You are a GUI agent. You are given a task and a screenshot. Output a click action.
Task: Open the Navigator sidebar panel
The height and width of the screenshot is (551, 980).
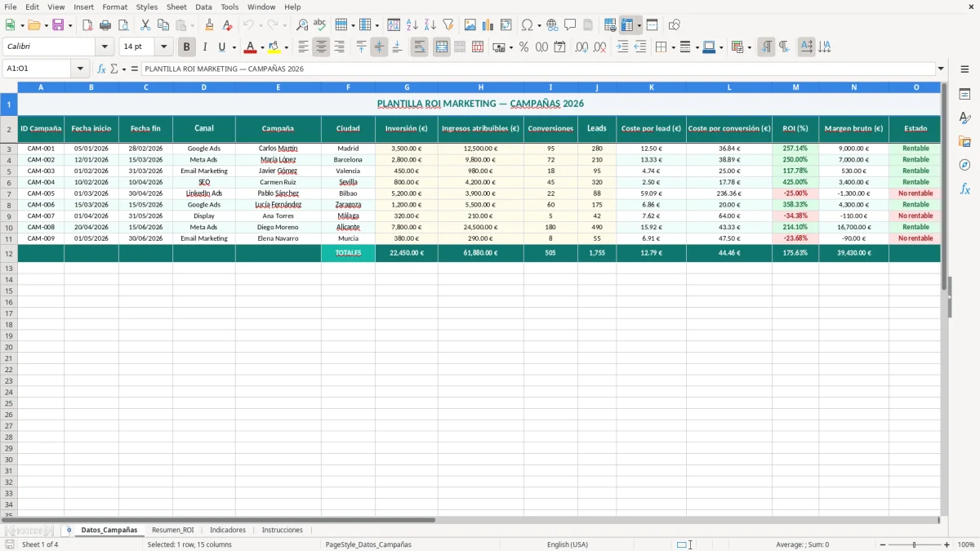[x=964, y=165]
